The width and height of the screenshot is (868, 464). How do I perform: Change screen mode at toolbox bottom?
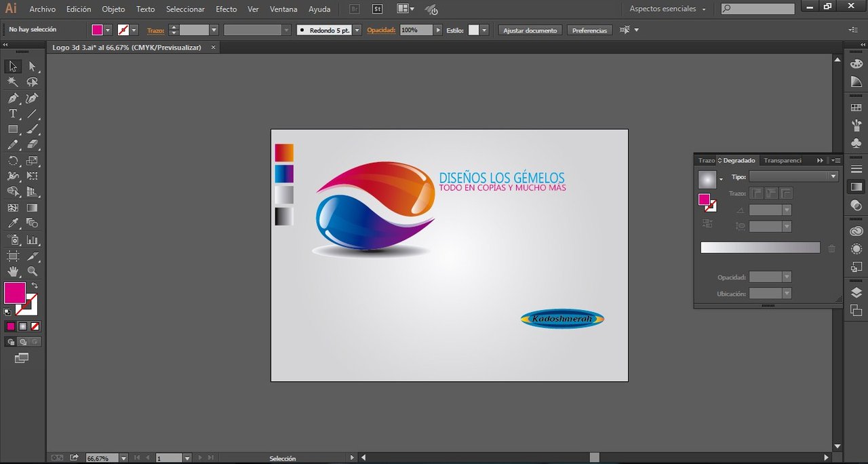[x=22, y=358]
